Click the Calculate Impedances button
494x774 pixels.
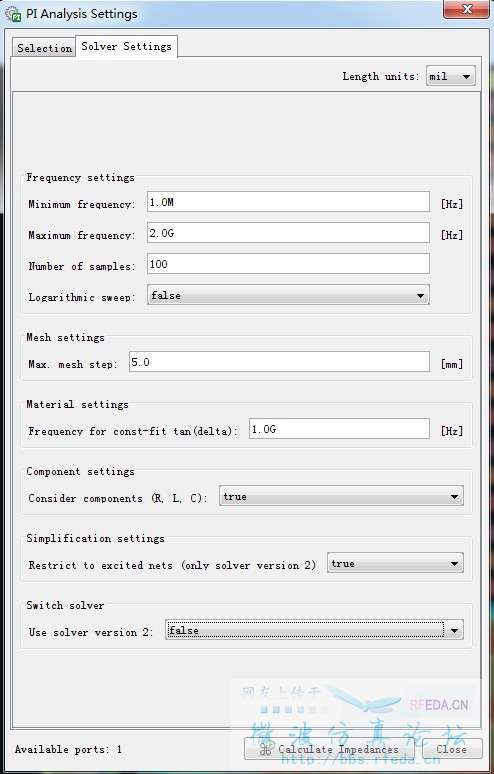[x=329, y=749]
